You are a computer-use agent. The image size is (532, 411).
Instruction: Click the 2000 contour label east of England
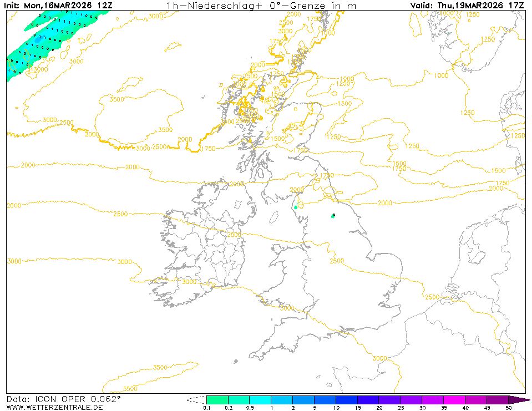[x=384, y=203]
